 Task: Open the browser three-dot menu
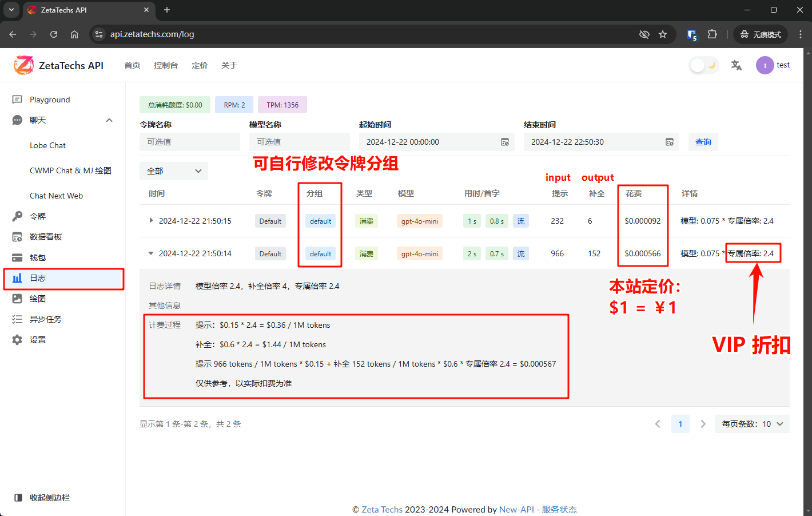pyautogui.click(x=801, y=34)
